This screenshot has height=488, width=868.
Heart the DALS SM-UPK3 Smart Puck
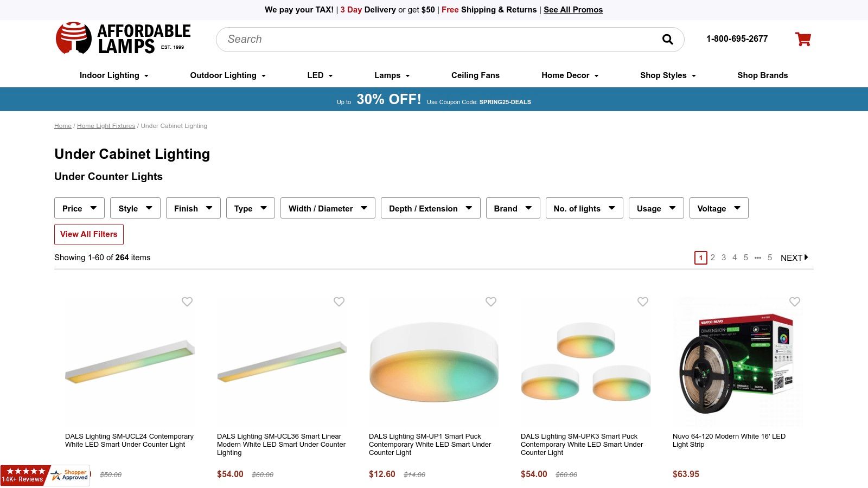click(643, 301)
